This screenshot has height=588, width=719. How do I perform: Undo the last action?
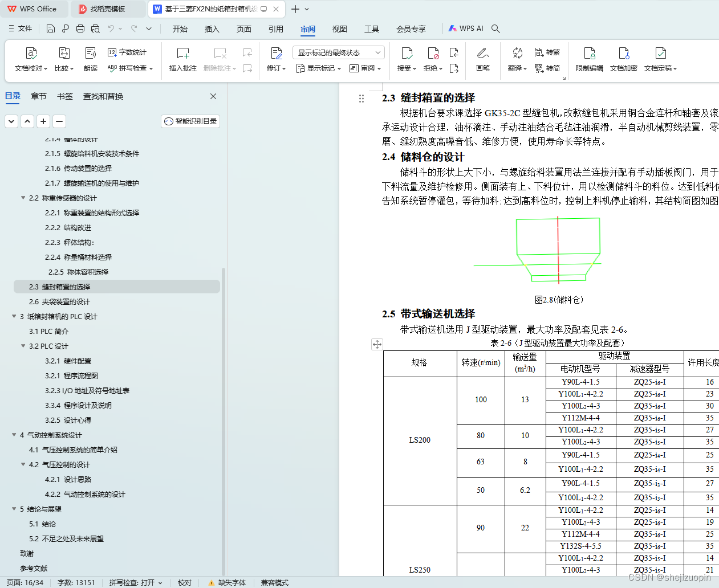pos(111,28)
